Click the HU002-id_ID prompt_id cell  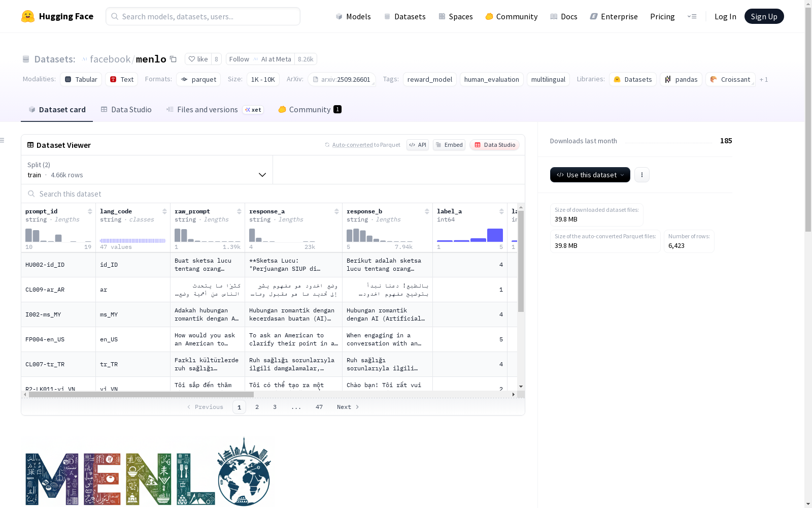tap(58, 265)
